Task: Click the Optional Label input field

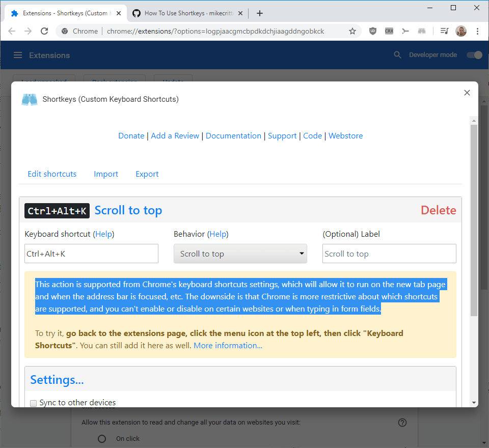Action: 389,254
